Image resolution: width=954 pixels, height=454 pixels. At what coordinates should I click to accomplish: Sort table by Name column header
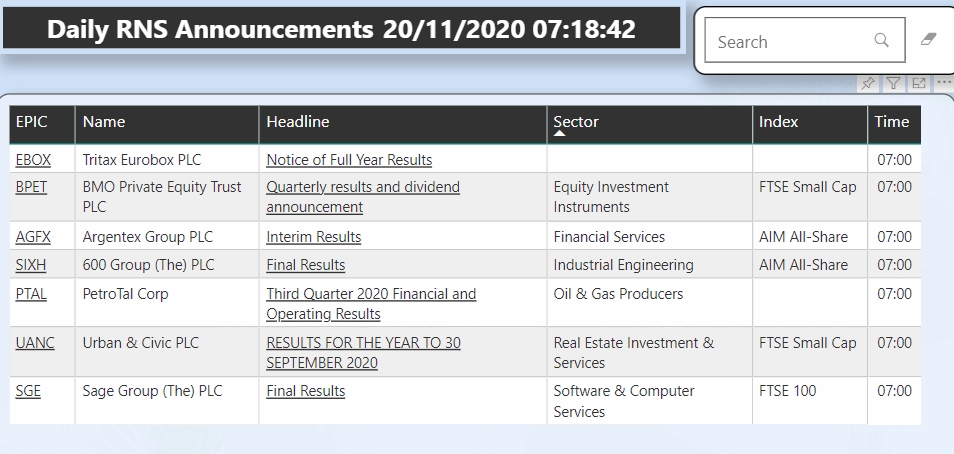coord(104,122)
